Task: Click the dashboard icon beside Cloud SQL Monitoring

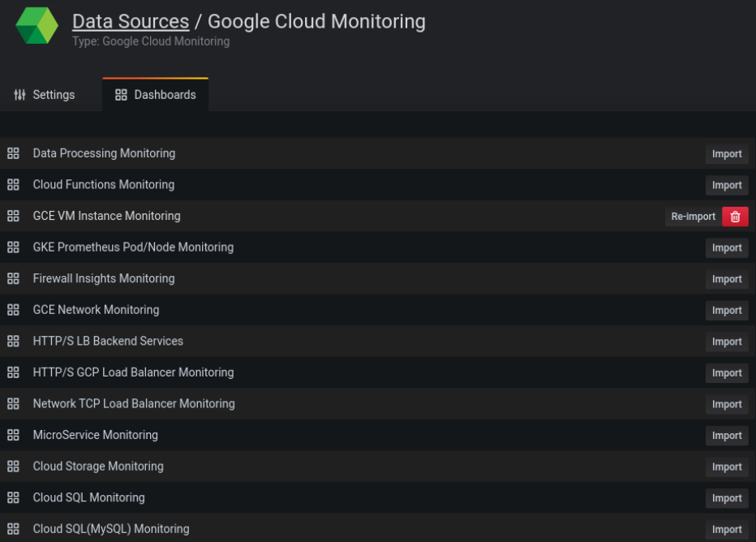Action: [x=13, y=497]
